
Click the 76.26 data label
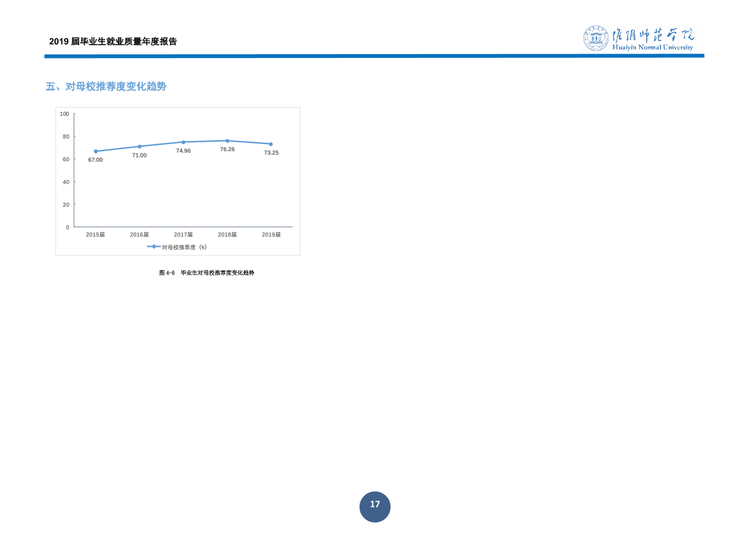[227, 149]
